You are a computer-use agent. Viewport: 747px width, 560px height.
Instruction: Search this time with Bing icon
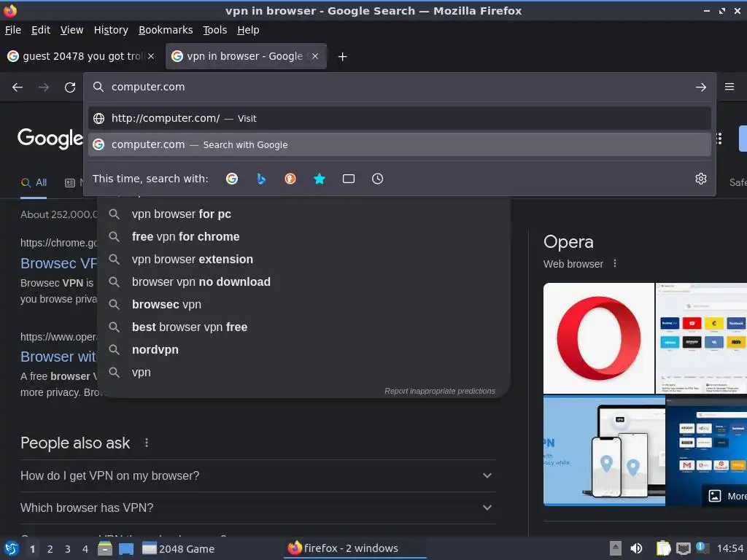pyautogui.click(x=261, y=179)
